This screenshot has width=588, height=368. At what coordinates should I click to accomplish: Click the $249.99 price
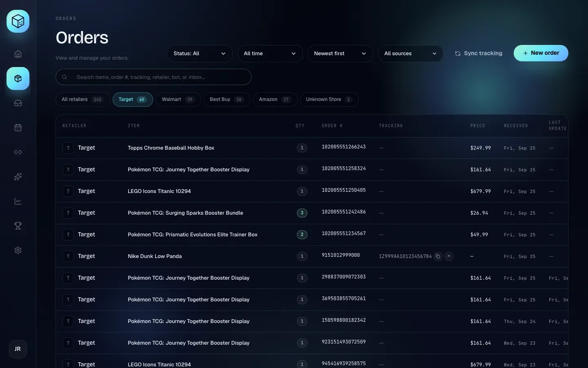481,148
